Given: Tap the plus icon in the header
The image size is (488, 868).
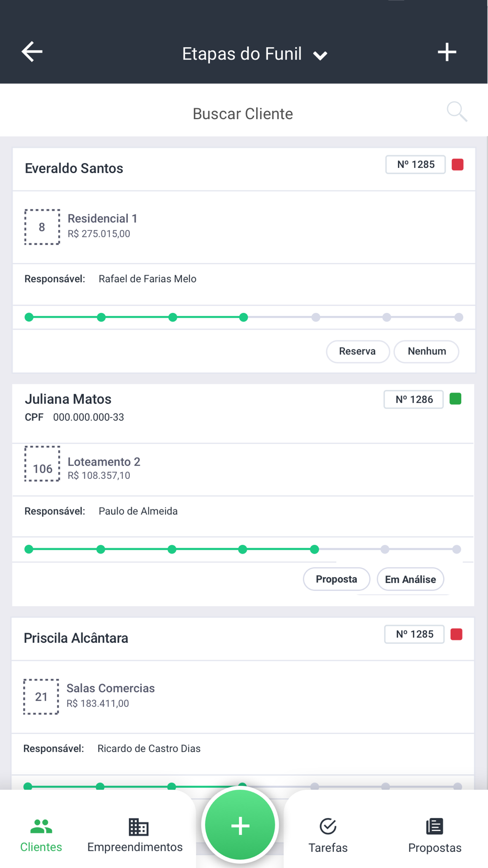Looking at the screenshot, I should pyautogui.click(x=447, y=52).
